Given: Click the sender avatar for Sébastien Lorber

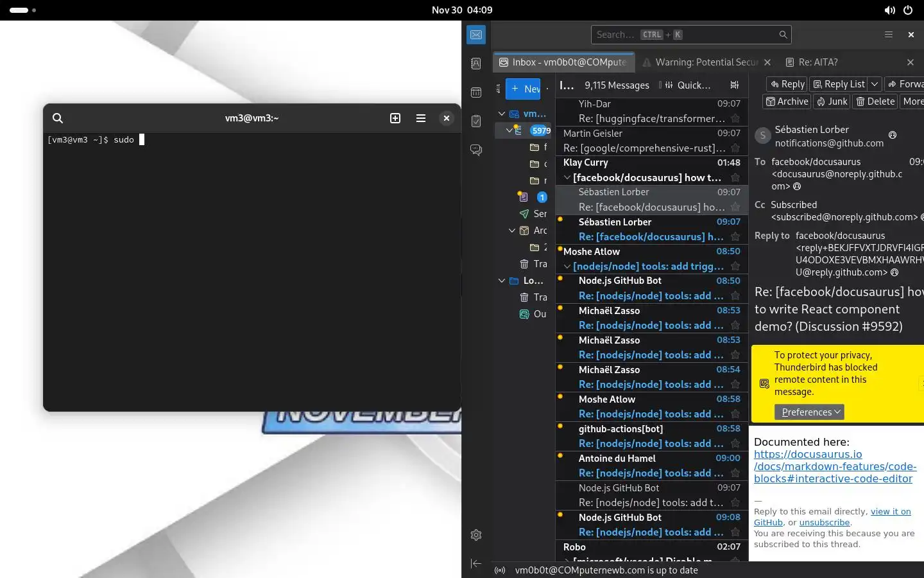Looking at the screenshot, I should 762,136.
